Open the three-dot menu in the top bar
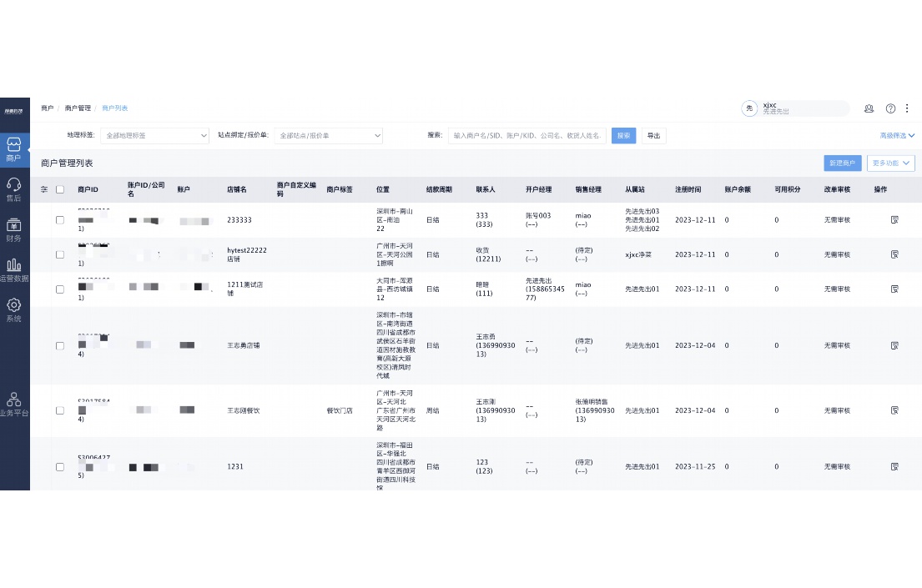Viewport: 922px width, 588px height. tap(907, 108)
